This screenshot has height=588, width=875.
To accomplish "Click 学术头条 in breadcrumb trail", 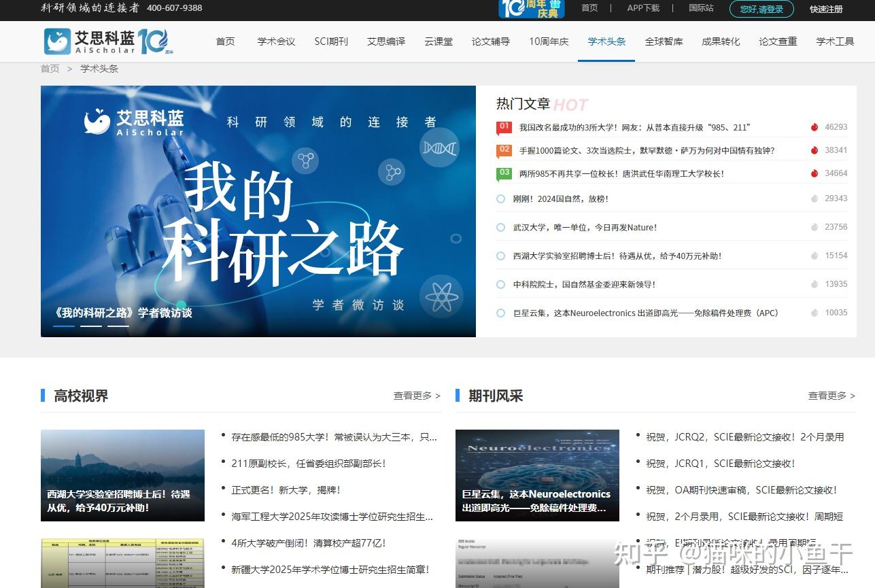I will click(99, 69).
